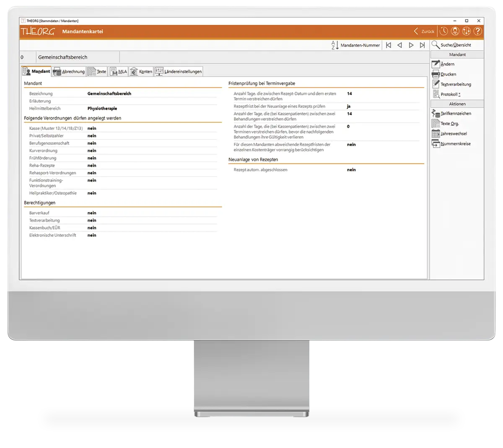Go back with the Zurück button
Screen dimensions: 503x448
coord(424,31)
